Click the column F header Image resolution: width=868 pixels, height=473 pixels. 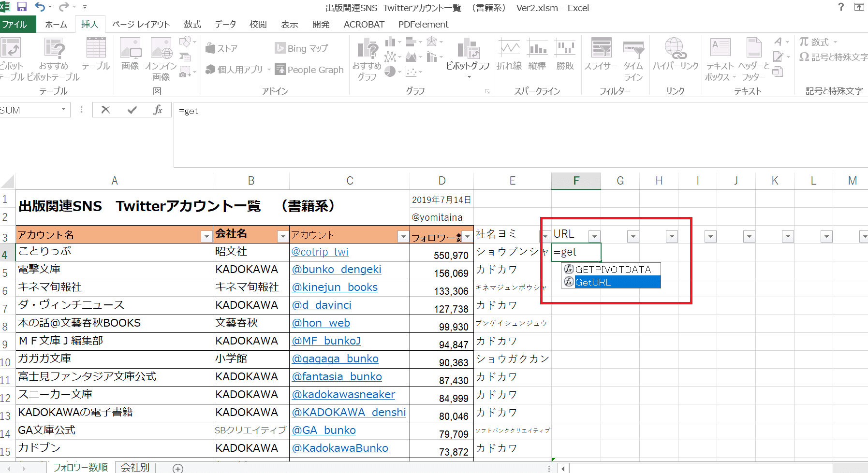[576, 181]
